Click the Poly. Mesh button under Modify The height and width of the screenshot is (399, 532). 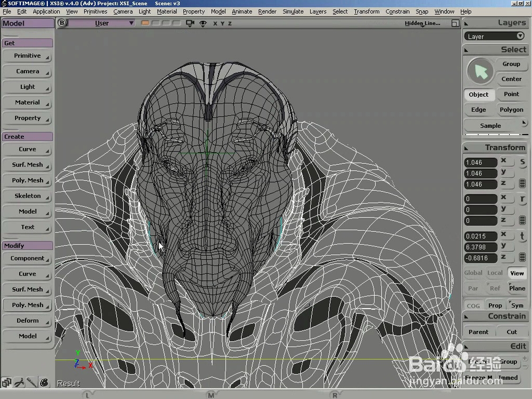28,305
